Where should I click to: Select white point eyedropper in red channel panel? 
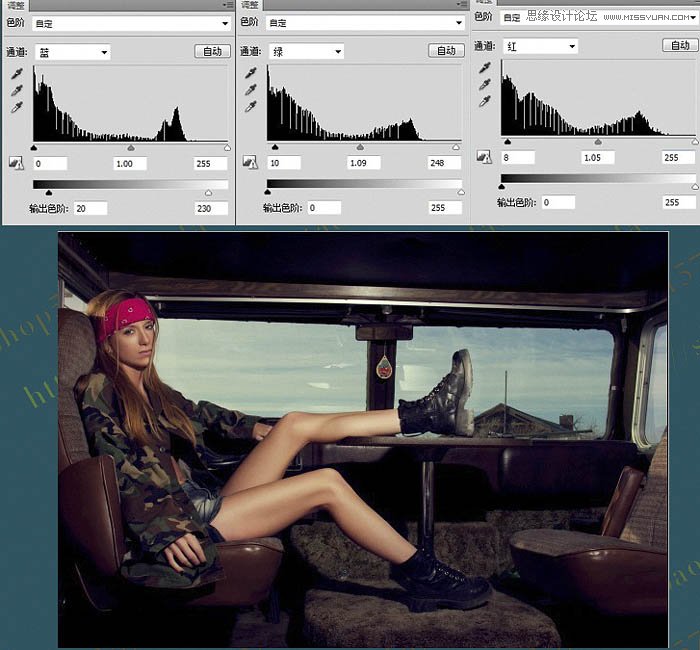tap(485, 101)
